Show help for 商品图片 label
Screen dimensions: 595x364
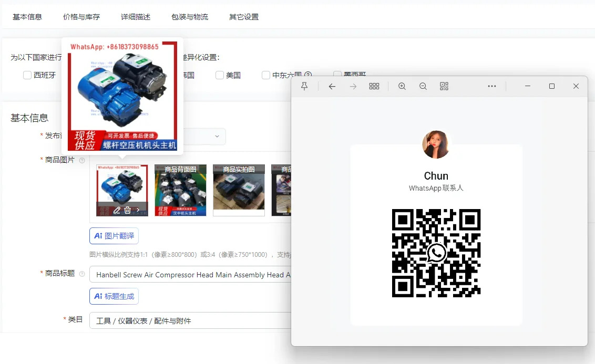[x=82, y=160]
